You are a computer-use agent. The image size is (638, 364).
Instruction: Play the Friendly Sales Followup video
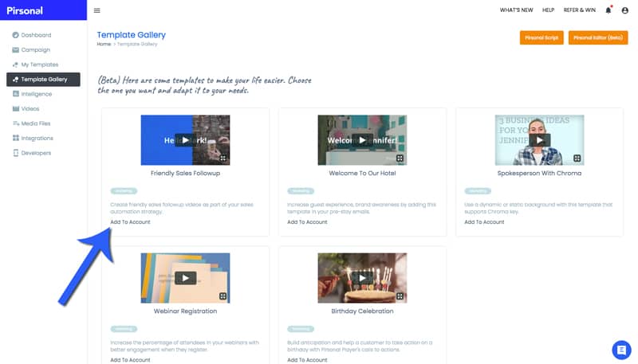[185, 140]
